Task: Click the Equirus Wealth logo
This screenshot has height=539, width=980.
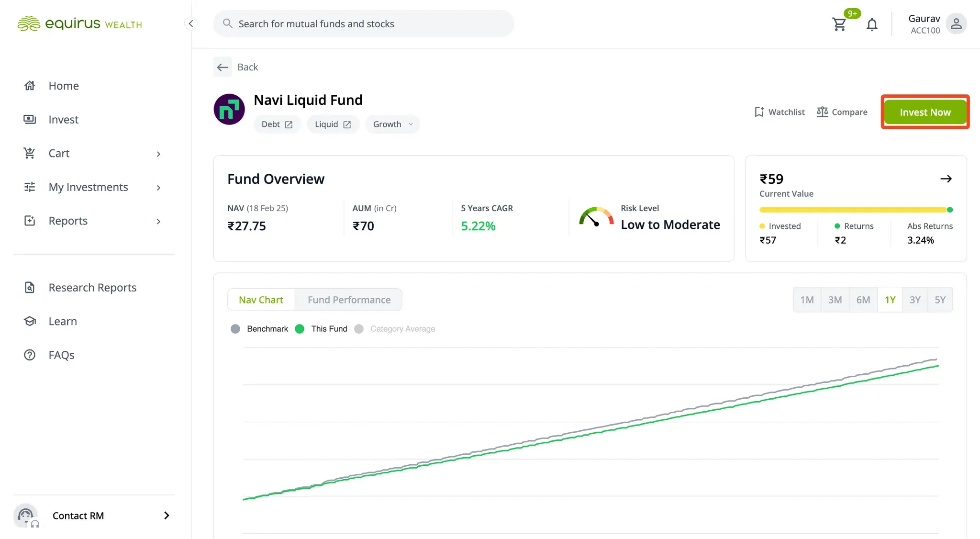Action: pyautogui.click(x=79, y=23)
